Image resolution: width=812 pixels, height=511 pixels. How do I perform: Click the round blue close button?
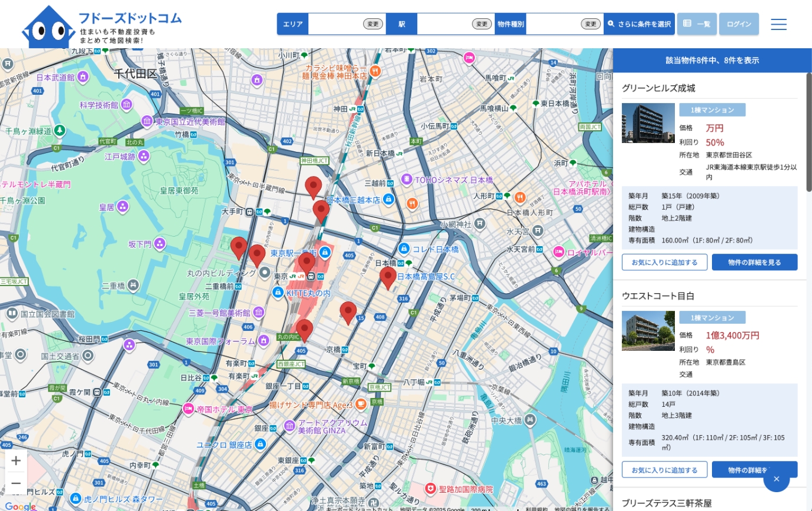pyautogui.click(x=776, y=479)
